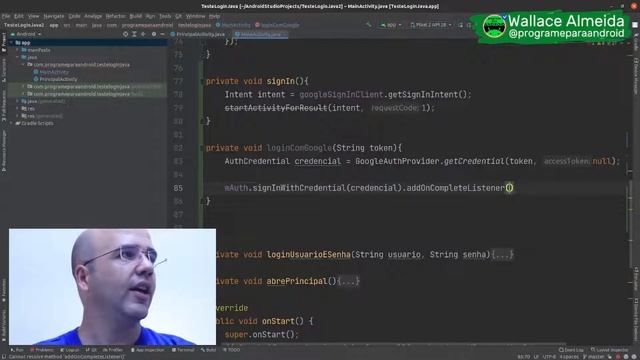This screenshot has width=640, height=360.
Task: Collapse the app module node
Action: 11,42
